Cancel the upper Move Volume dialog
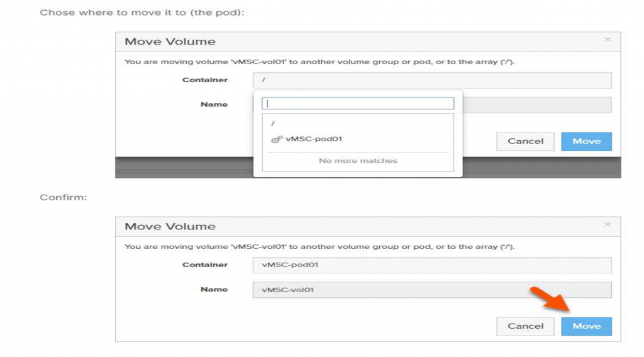The height and width of the screenshot is (357, 644). 525,141
